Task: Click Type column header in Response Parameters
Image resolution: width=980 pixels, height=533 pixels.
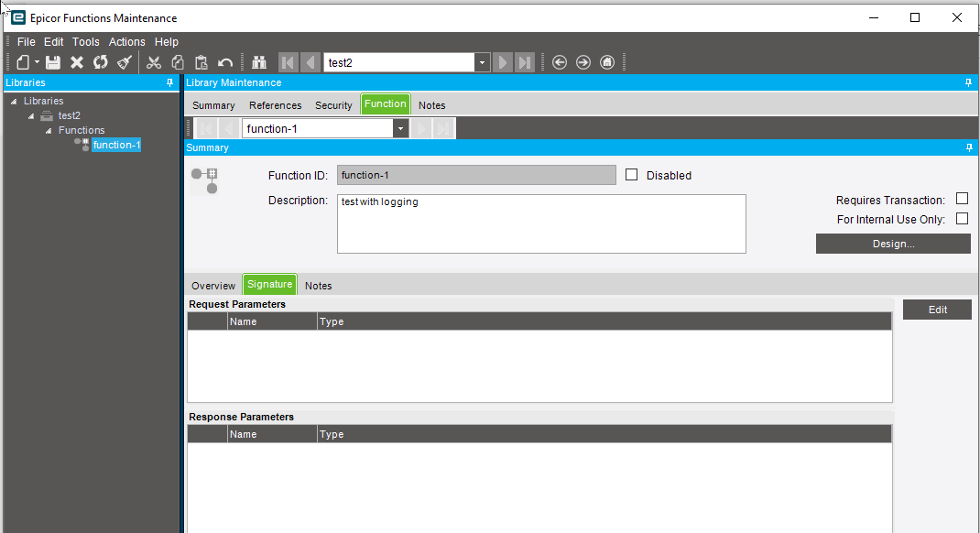Action: [x=604, y=434]
